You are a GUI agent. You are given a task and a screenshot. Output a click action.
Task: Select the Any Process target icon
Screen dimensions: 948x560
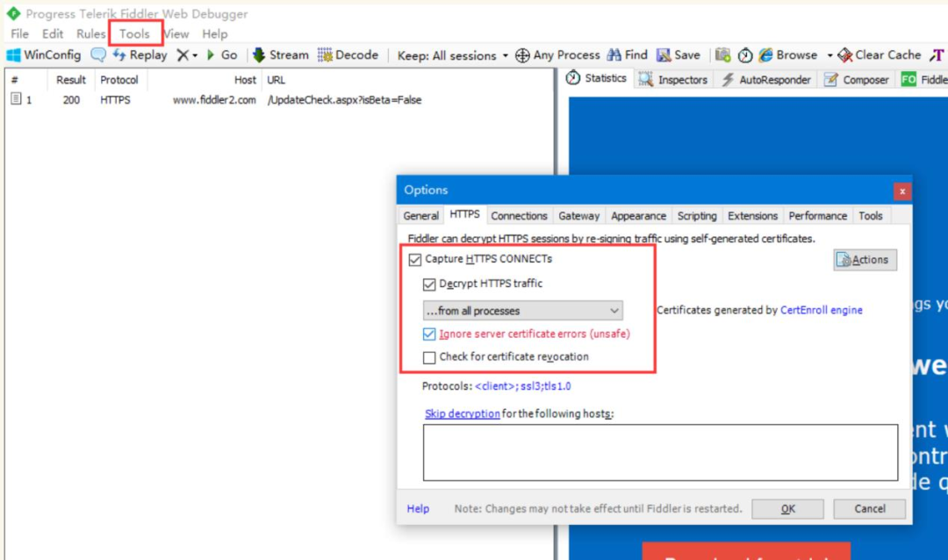[x=521, y=55]
